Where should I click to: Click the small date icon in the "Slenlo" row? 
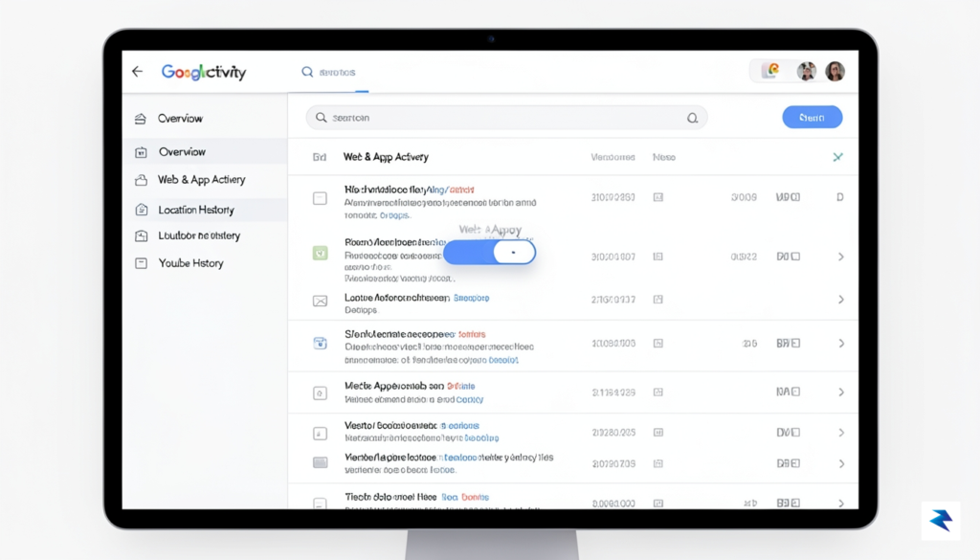pyautogui.click(x=658, y=343)
